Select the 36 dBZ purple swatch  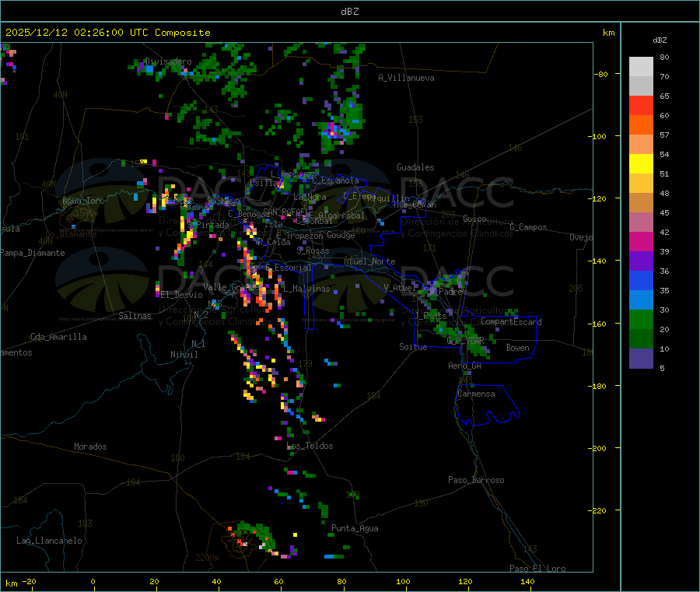(641, 261)
